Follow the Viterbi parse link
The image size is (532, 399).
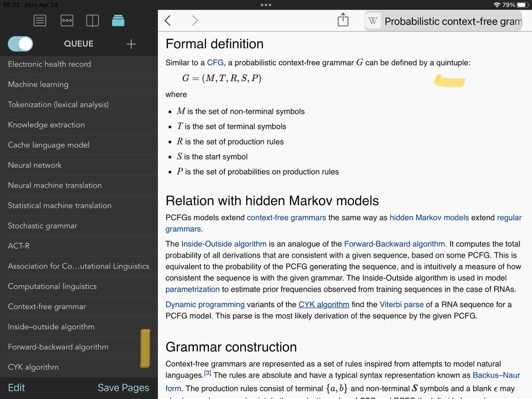coord(402,305)
